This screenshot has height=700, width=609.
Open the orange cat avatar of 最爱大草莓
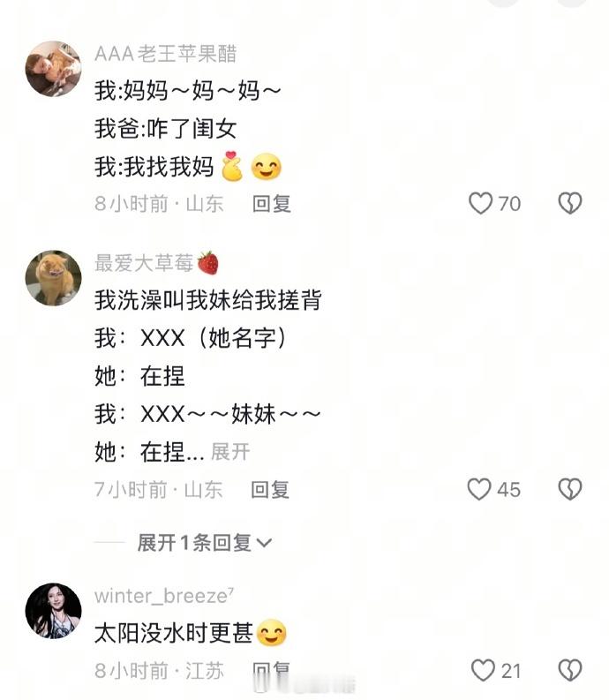pyautogui.click(x=53, y=278)
